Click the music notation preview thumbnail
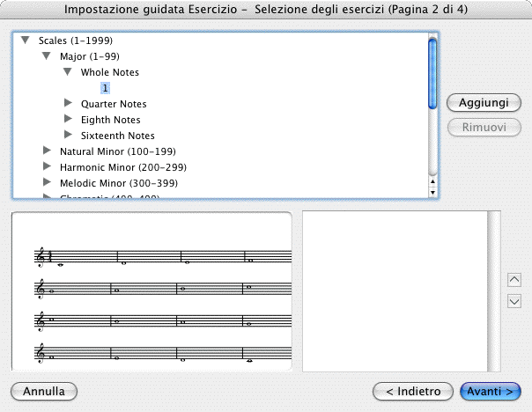This screenshot has width=532, height=412. click(x=151, y=291)
